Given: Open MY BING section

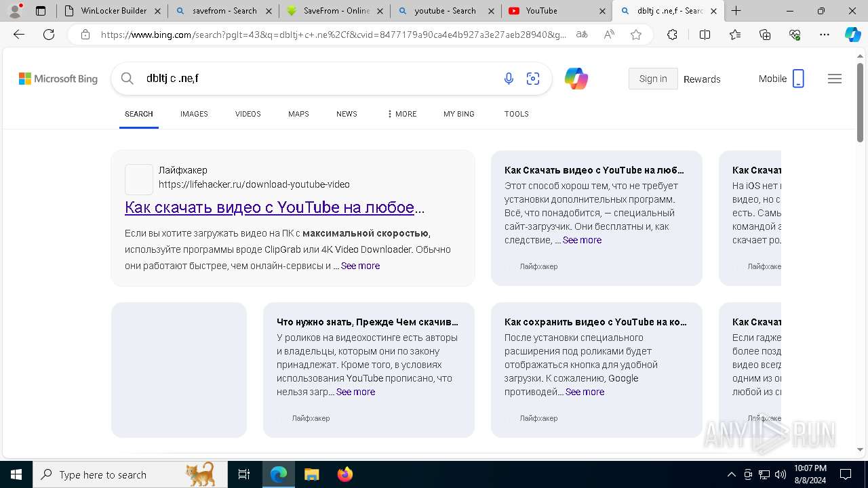Looking at the screenshot, I should point(459,114).
